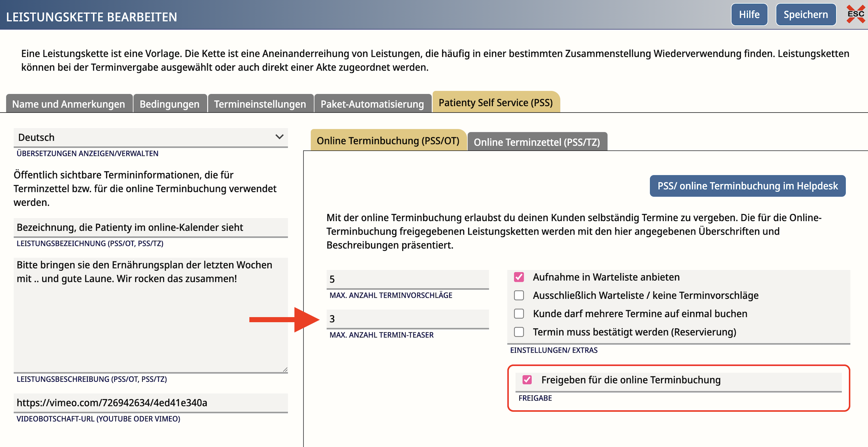Click the Freigabe label text
Screen dimensions: 868x447
(x=535, y=398)
